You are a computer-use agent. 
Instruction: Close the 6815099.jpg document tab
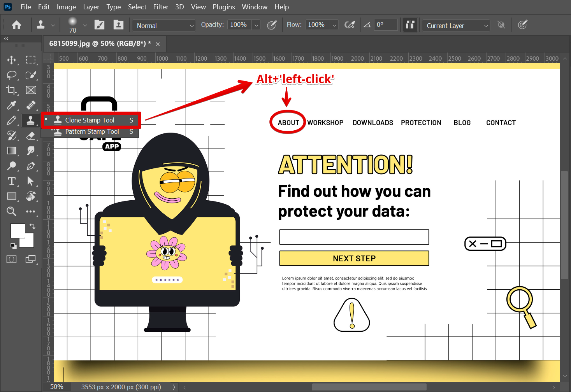pyautogui.click(x=158, y=44)
